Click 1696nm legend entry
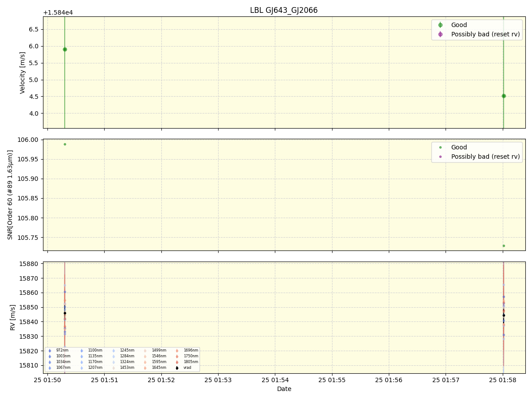 click(x=186, y=350)
